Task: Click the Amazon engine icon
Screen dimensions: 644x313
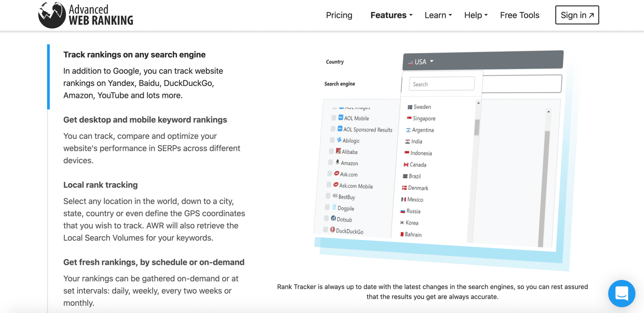Action: pos(337,162)
